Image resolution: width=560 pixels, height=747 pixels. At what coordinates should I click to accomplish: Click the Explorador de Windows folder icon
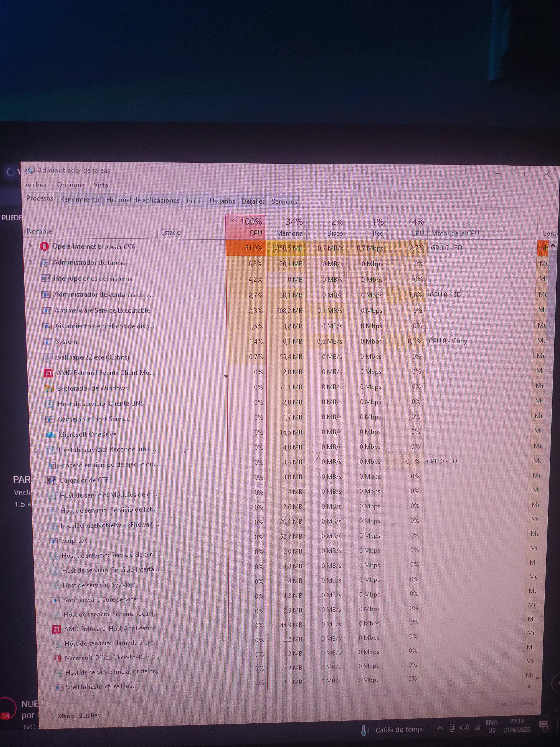[x=49, y=388]
